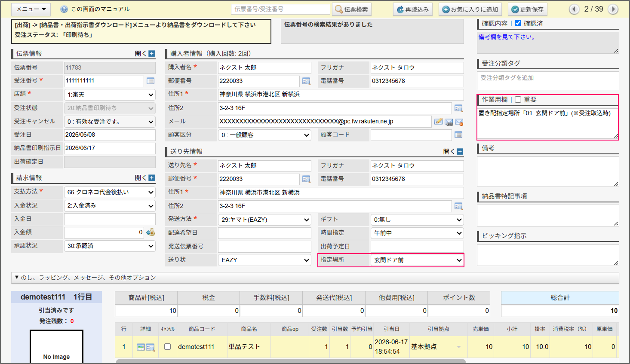The image size is (630, 364).
Task: Open the 受注キャンセル dropdown
Action: [x=110, y=122]
